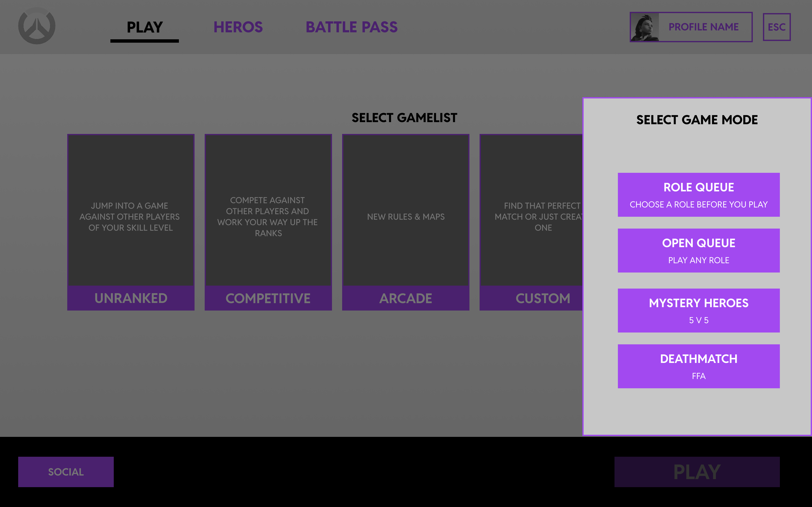Click the profile avatar picture
This screenshot has height=507, width=812.
(645, 27)
